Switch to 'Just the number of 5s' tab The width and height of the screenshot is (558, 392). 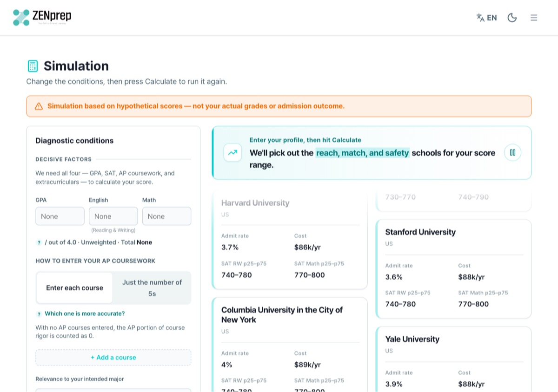[152, 288]
